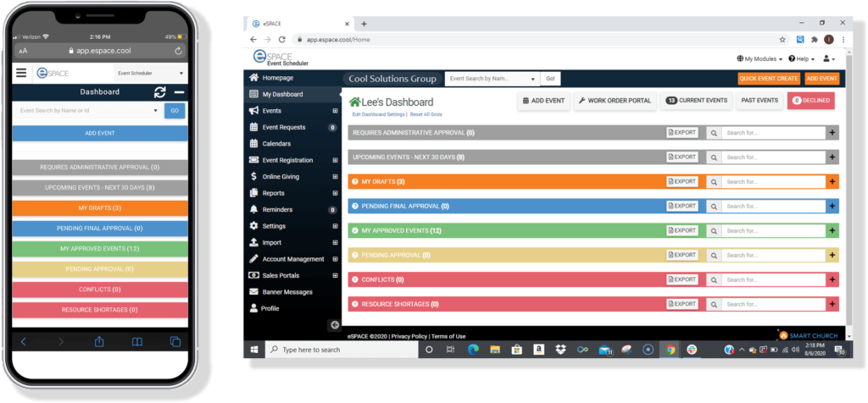Click the Quick Event Create button
Viewport: 868px width, 403px height.
[769, 79]
